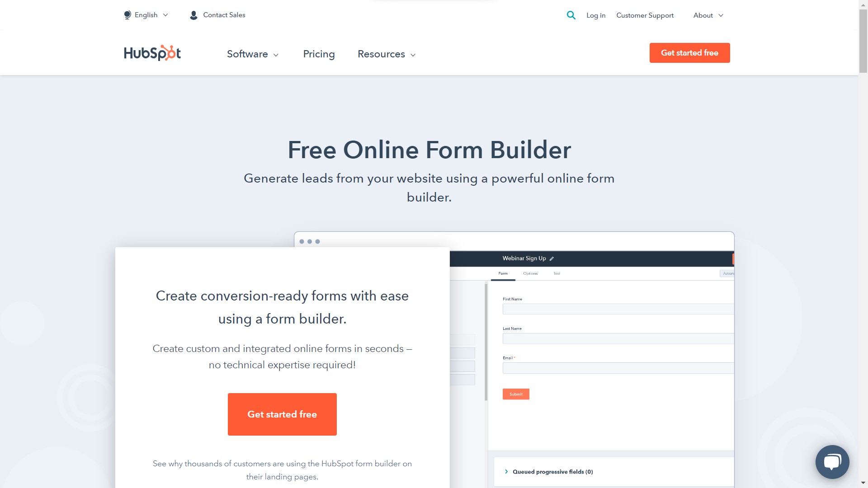Click the Get started free nav button
868x488 pixels.
[689, 52]
